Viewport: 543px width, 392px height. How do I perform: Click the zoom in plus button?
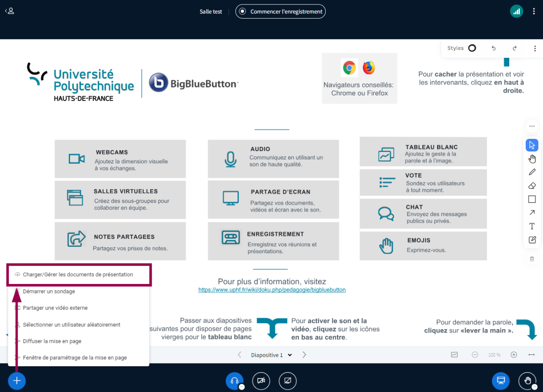click(x=514, y=355)
